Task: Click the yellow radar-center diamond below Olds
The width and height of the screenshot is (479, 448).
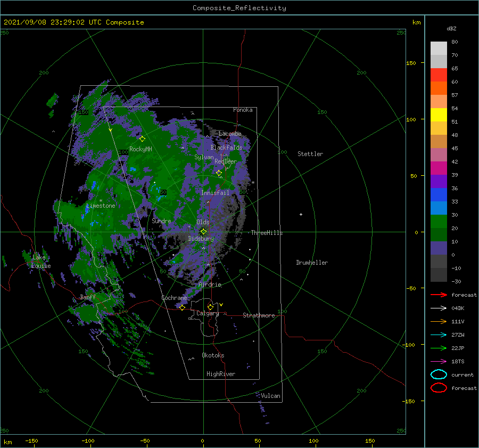Action: pos(203,232)
